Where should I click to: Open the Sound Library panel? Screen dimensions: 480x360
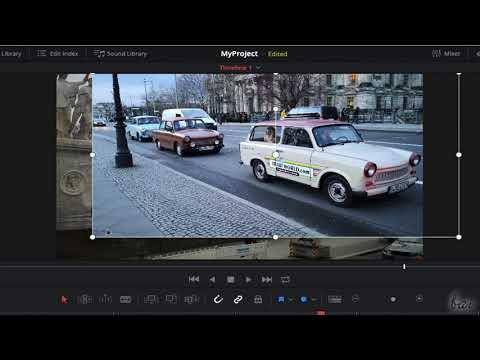120,53
